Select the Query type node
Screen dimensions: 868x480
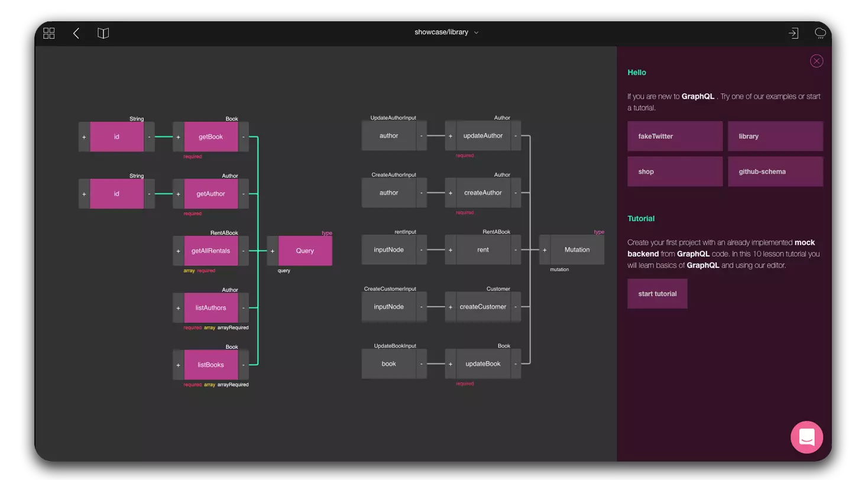(305, 251)
